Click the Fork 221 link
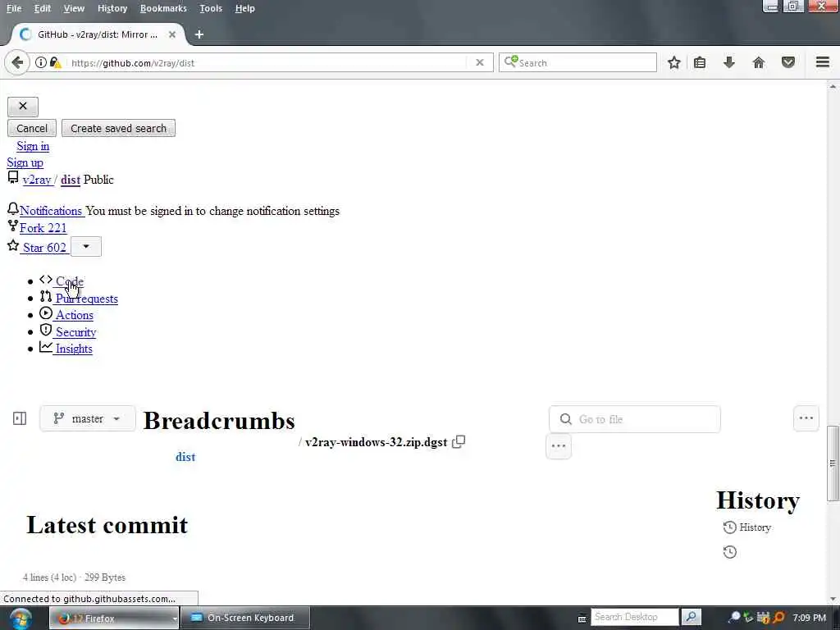The height and width of the screenshot is (630, 840). click(43, 228)
